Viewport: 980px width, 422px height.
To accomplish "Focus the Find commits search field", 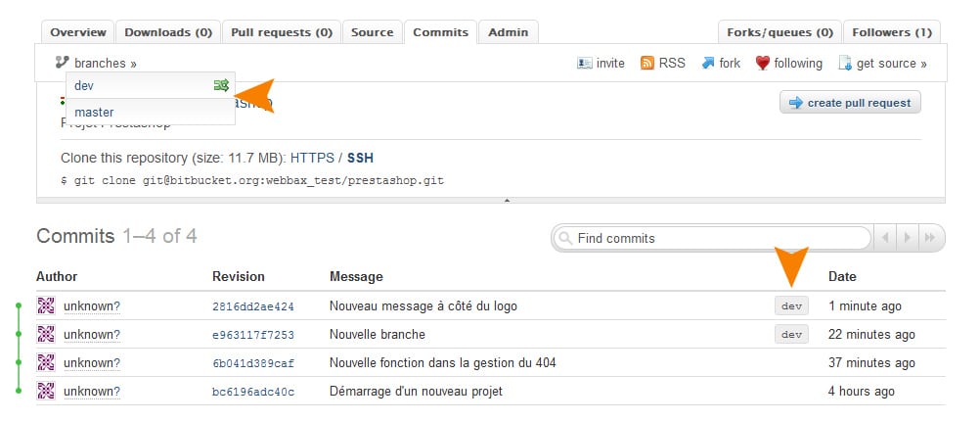I will coord(719,238).
